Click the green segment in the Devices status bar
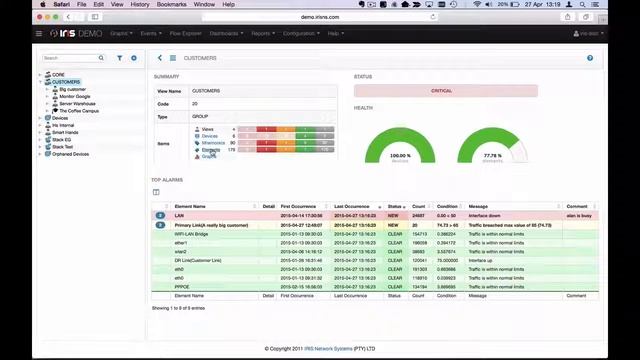640x360 pixels. [305, 136]
